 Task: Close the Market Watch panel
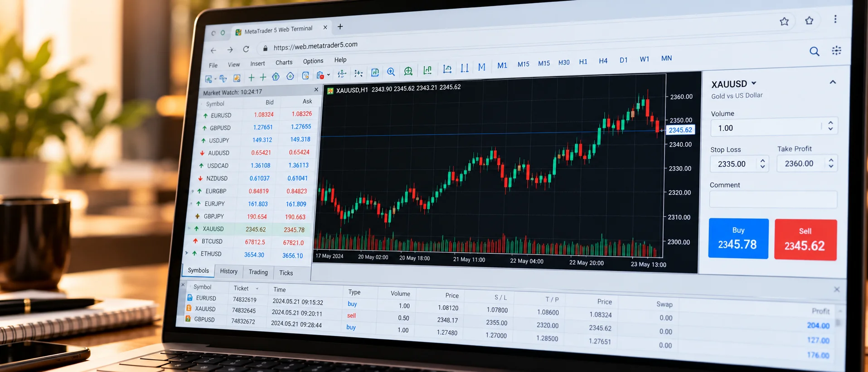point(316,90)
